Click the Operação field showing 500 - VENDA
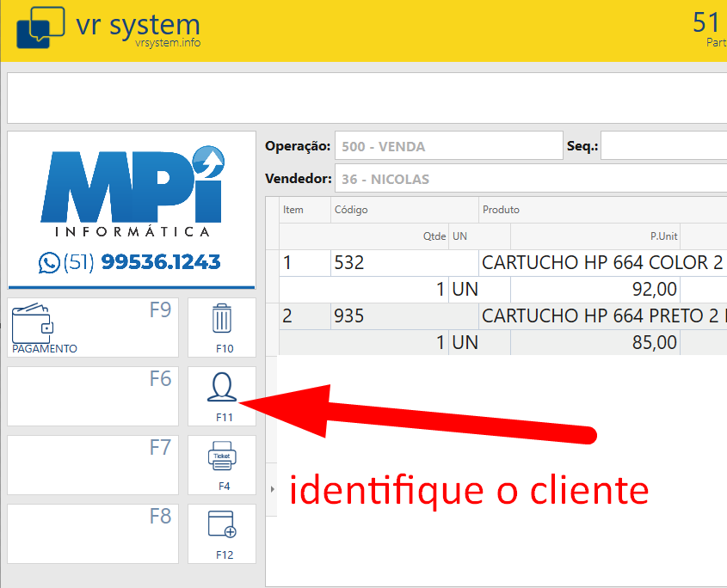Image resolution: width=727 pixels, height=588 pixels. click(447, 146)
